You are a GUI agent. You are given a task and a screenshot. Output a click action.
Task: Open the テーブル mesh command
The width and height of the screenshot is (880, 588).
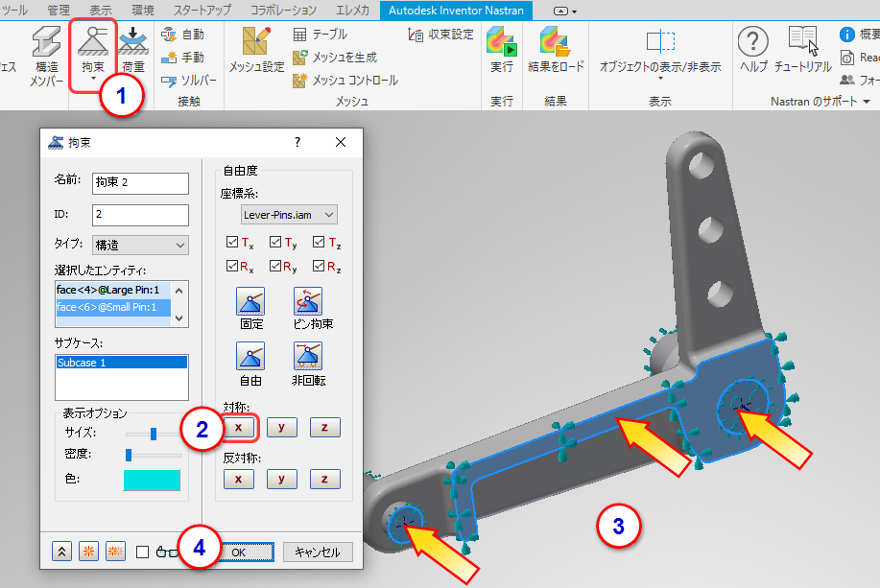pos(321,35)
